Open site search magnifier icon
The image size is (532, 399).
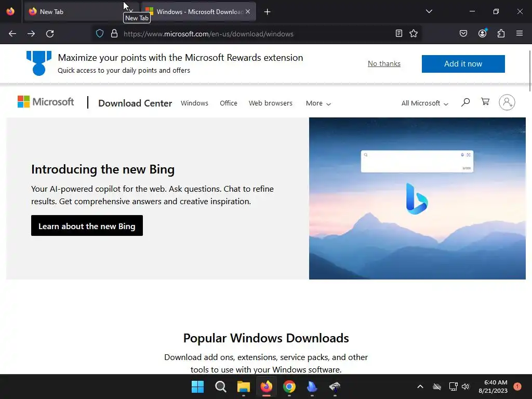coord(465,102)
